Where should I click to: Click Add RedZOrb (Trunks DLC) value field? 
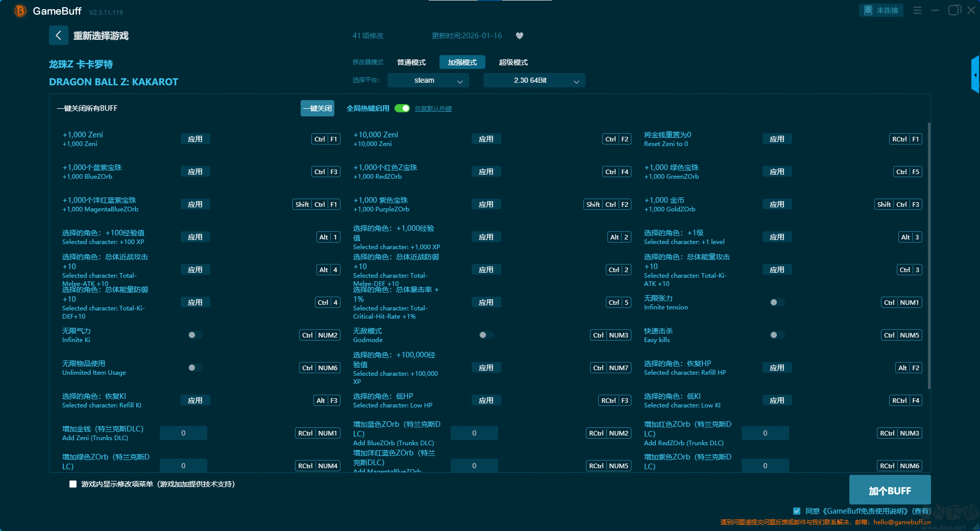click(x=765, y=433)
